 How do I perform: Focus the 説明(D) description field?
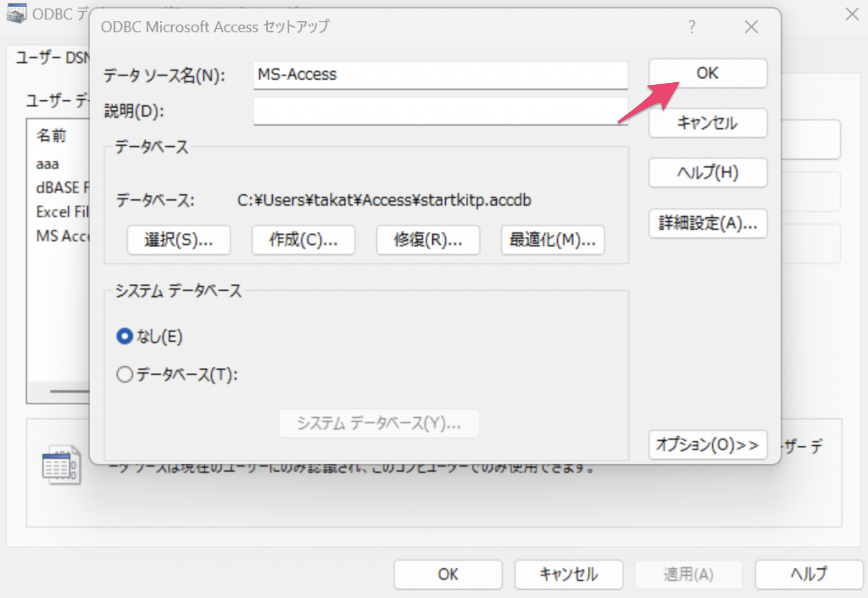coord(440,111)
